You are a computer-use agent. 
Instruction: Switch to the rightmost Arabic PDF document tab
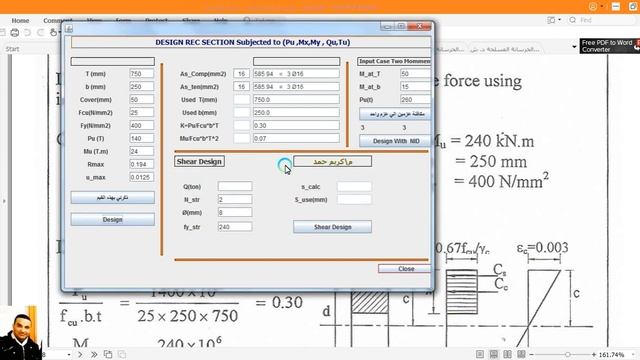click(x=504, y=49)
